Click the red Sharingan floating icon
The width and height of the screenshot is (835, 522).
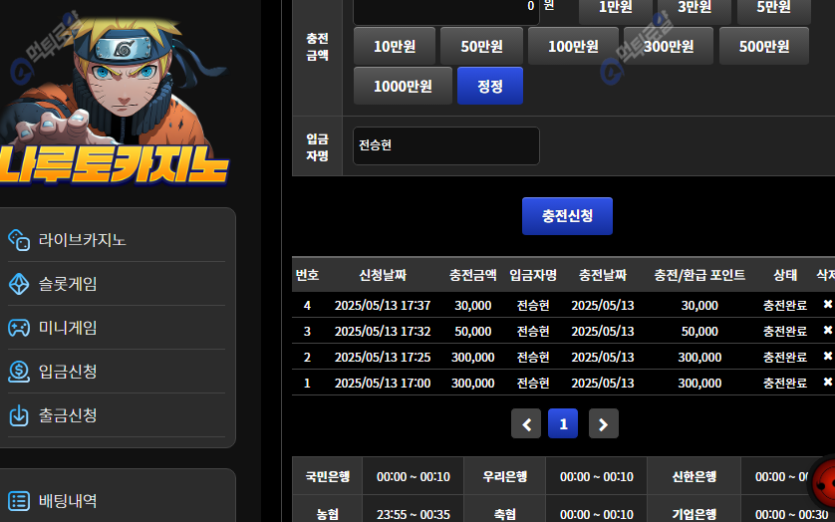(823, 484)
